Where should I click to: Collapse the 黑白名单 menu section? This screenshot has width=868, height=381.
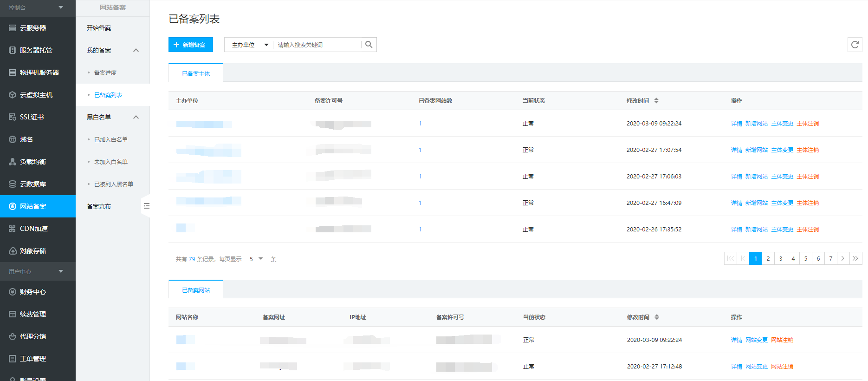click(x=136, y=117)
